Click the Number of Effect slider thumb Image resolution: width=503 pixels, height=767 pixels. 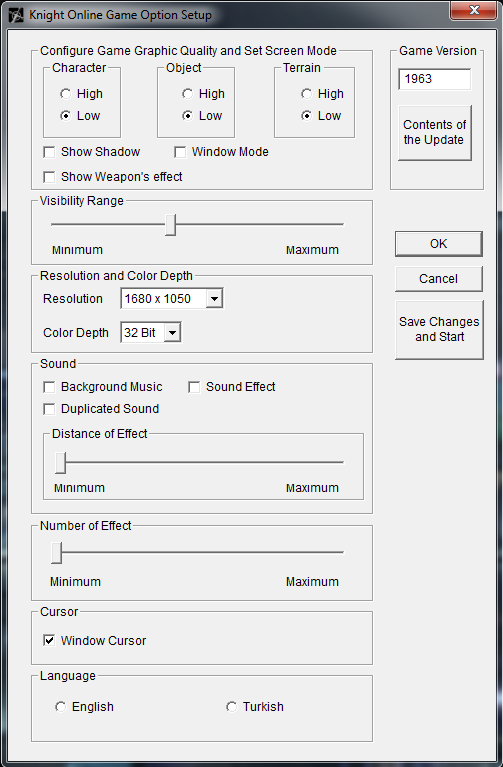[57, 553]
